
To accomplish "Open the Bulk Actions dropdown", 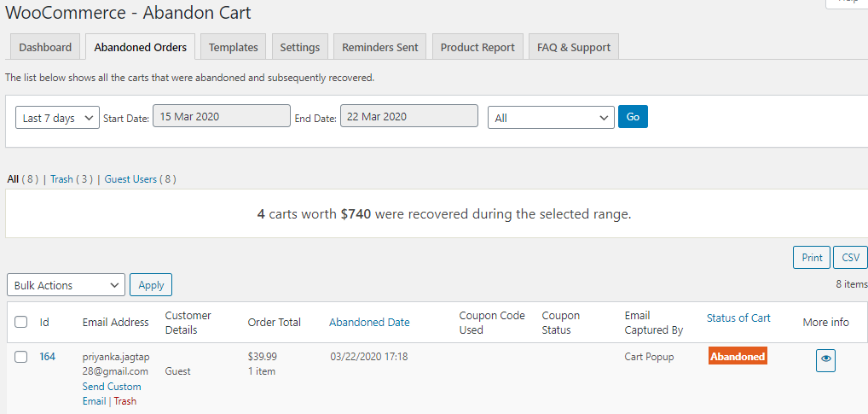I will tap(66, 285).
